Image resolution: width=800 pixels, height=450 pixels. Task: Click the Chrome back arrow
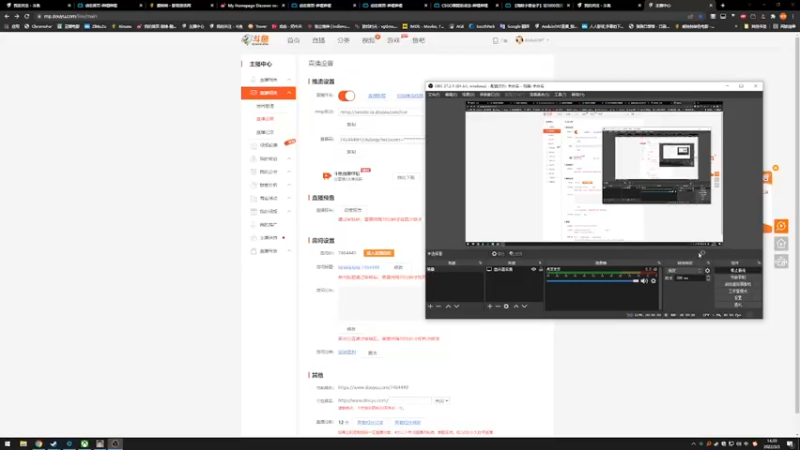click(7, 16)
